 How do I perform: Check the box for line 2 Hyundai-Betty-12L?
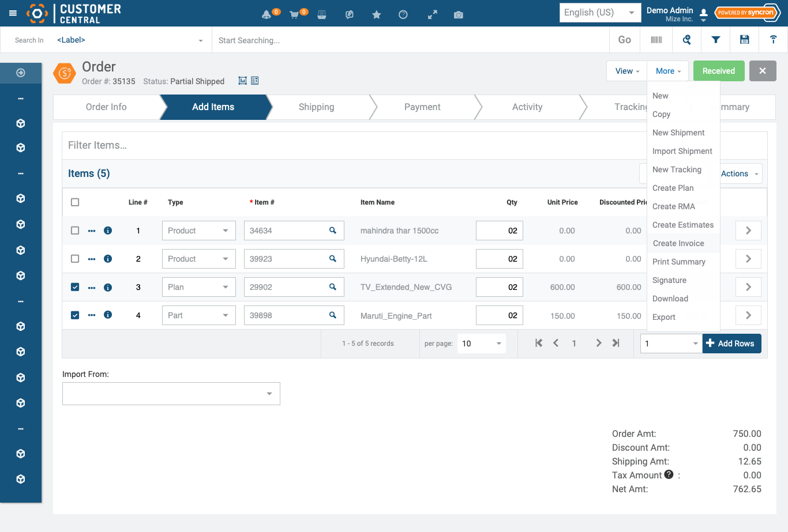[75, 259]
